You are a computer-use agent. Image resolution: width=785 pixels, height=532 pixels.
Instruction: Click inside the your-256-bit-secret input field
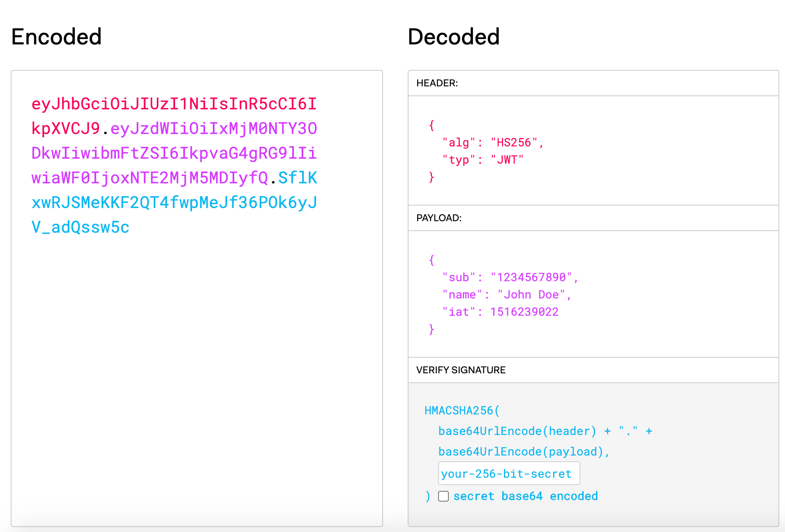pyautogui.click(x=509, y=473)
